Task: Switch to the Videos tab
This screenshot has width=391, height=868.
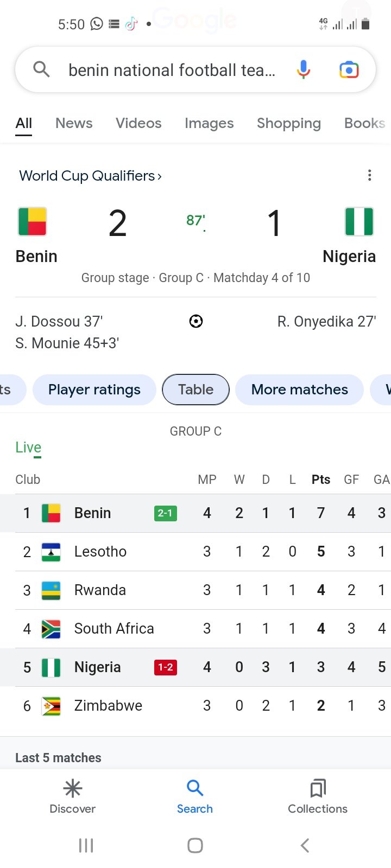Action: pos(138,123)
